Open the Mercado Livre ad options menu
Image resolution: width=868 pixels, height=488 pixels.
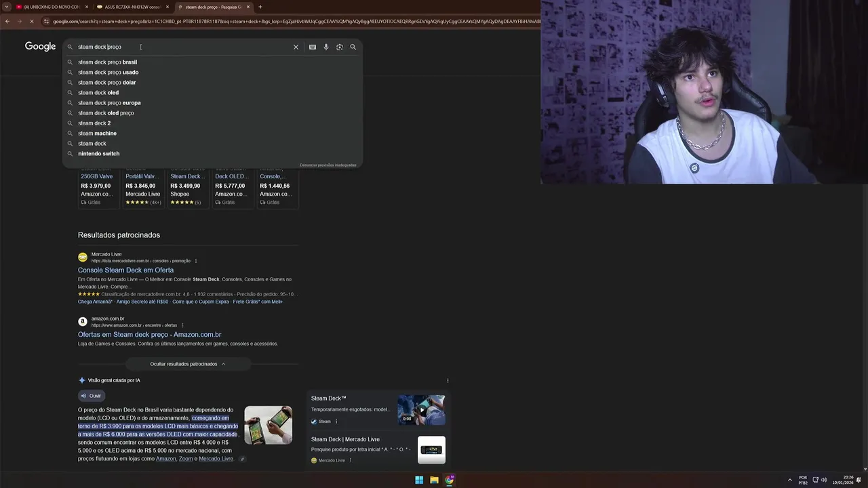196,261
